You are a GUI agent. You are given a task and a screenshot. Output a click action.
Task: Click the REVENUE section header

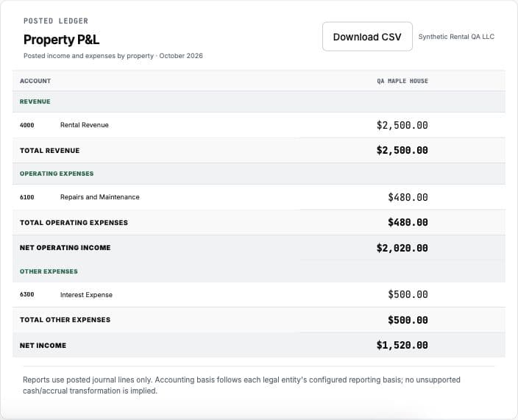35,102
